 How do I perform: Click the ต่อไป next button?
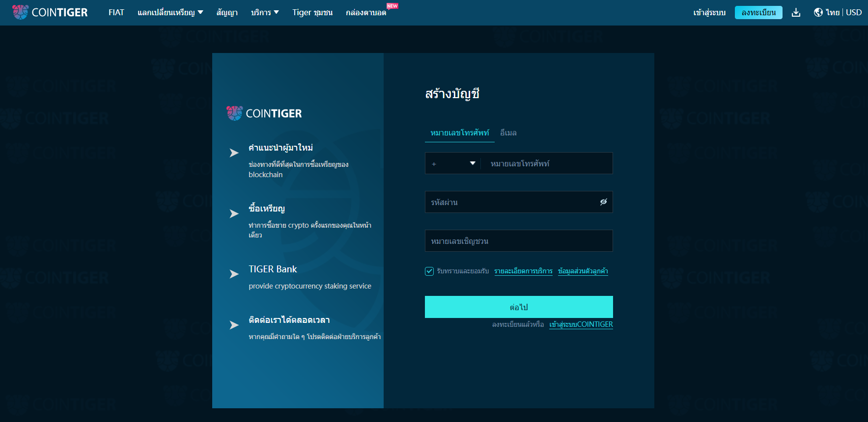tap(519, 307)
